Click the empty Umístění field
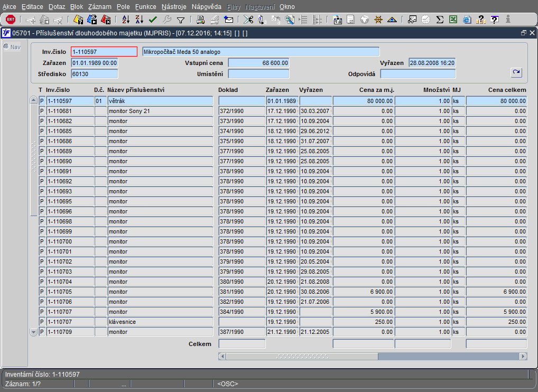This screenshot has width=538, height=392. click(259, 74)
